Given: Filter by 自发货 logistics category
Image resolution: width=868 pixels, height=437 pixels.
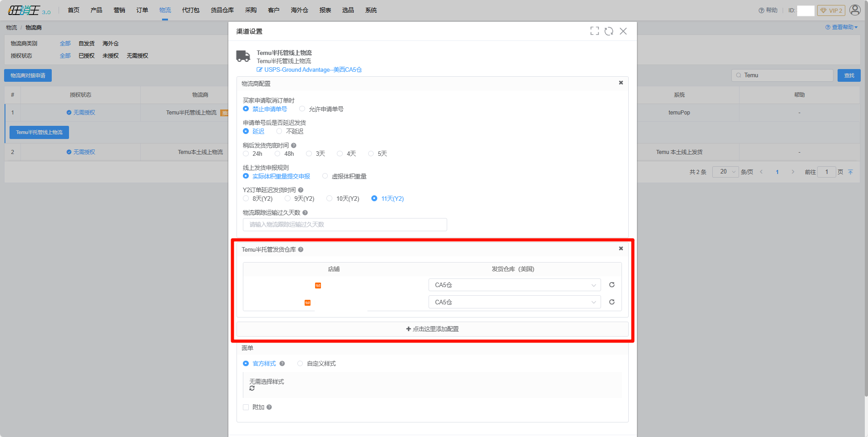Looking at the screenshot, I should click(x=87, y=44).
